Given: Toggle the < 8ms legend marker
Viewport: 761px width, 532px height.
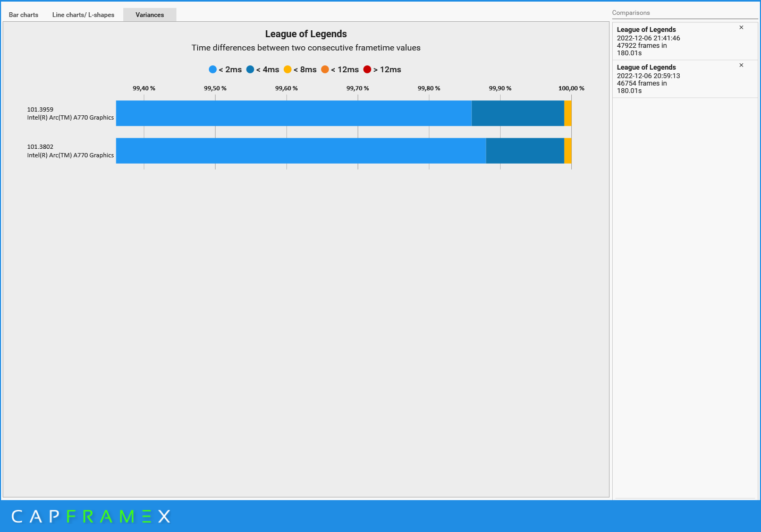Looking at the screenshot, I should (x=288, y=70).
